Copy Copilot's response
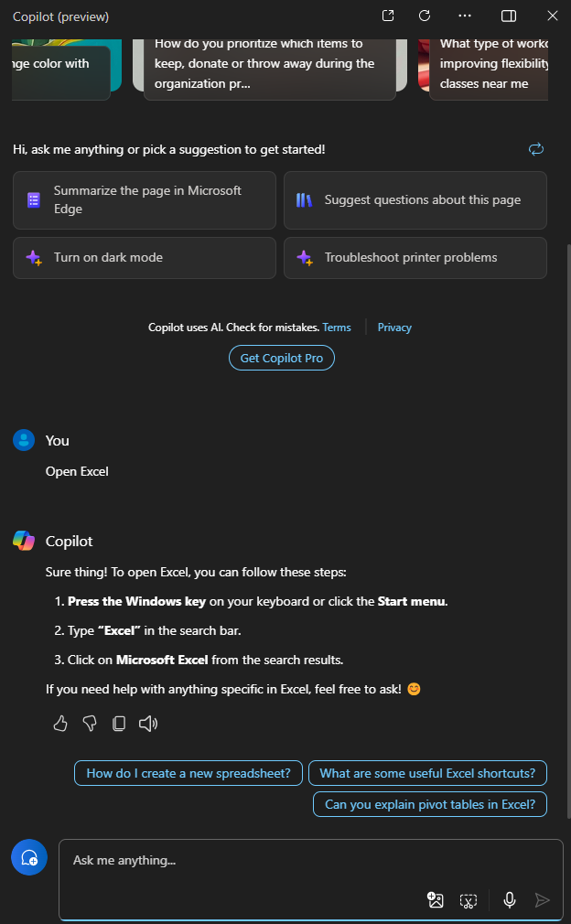The width and height of the screenshot is (571, 924). pyautogui.click(x=119, y=723)
